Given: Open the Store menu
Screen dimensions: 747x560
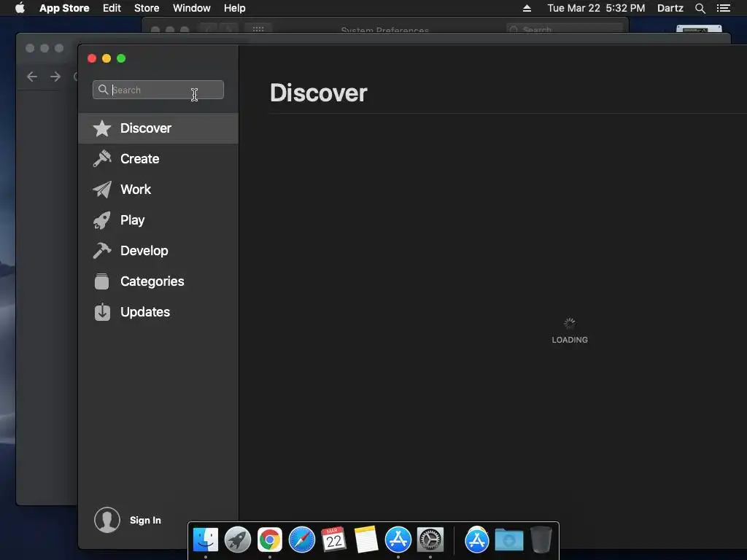Looking at the screenshot, I should point(147,8).
